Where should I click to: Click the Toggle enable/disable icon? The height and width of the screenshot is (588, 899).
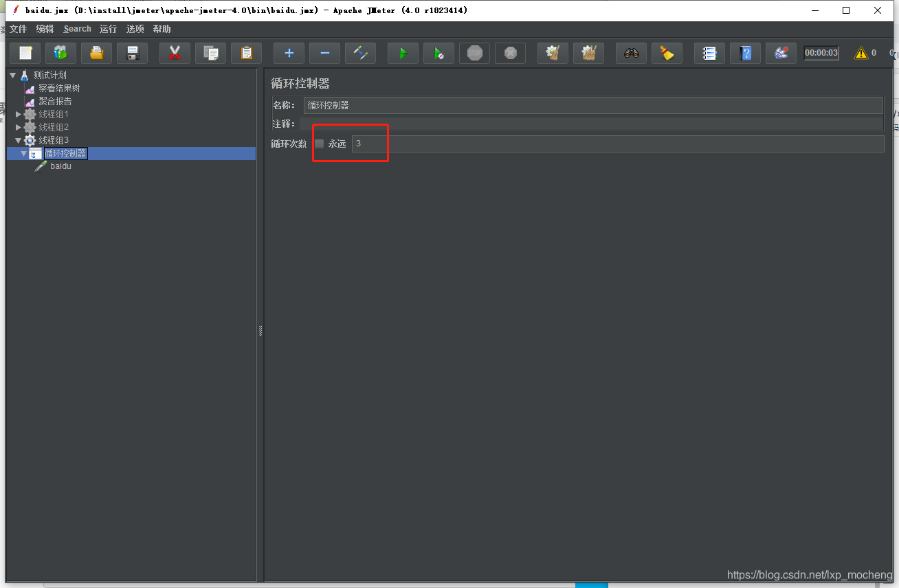361,53
